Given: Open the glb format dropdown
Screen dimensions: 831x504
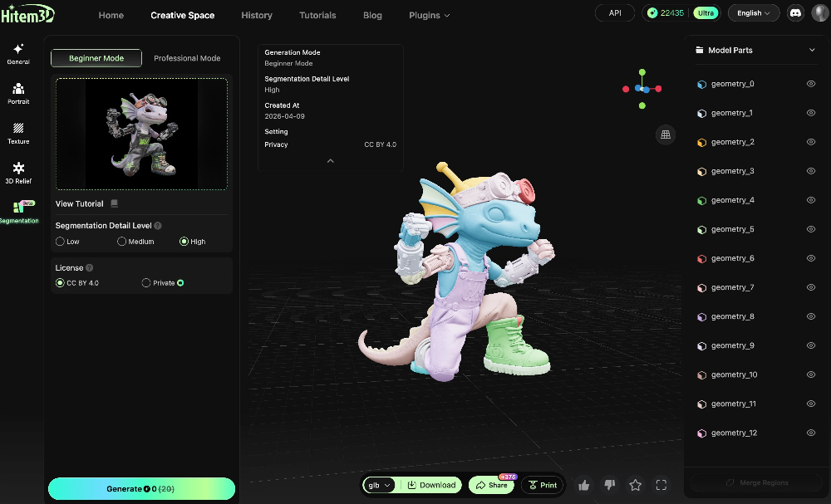Looking at the screenshot, I should click(379, 485).
